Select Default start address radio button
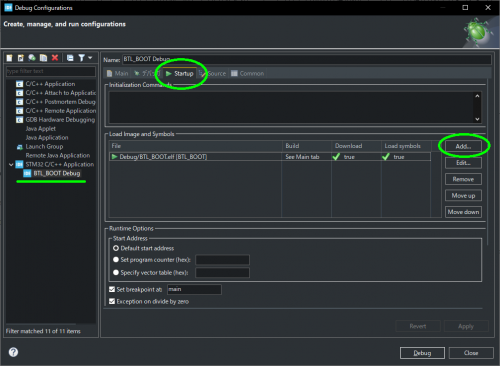Image resolution: width=500 pixels, height=366 pixels. click(116, 248)
